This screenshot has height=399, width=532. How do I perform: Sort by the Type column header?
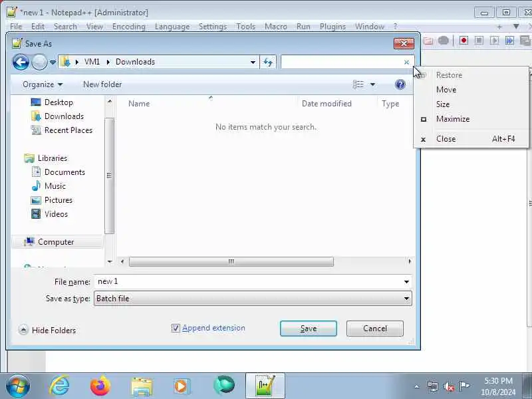[390, 104]
